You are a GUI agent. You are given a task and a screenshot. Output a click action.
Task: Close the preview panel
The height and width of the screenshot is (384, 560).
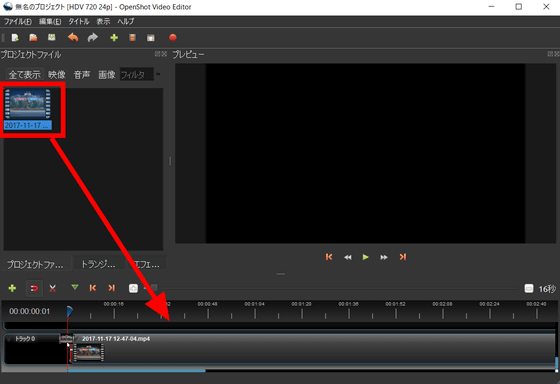[x=557, y=54]
